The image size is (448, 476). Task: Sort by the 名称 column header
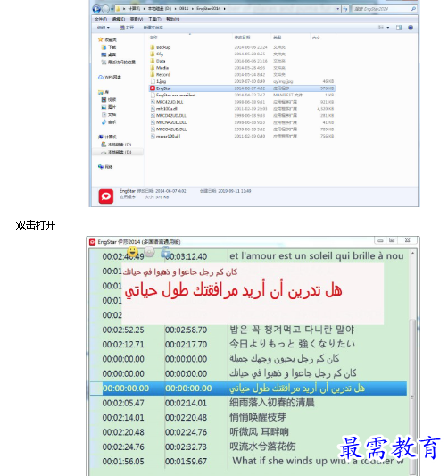tap(153, 38)
